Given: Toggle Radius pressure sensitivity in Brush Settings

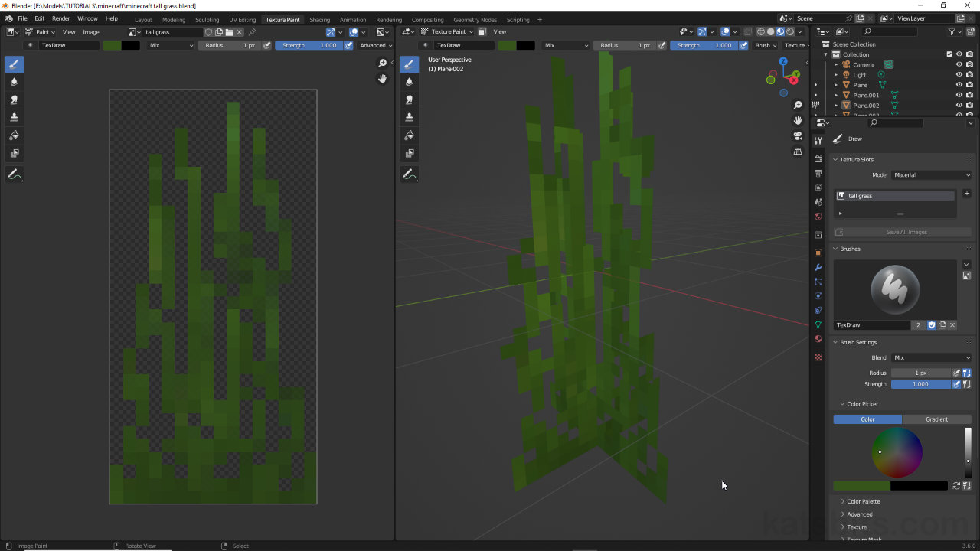Looking at the screenshot, I should pyautogui.click(x=956, y=373).
